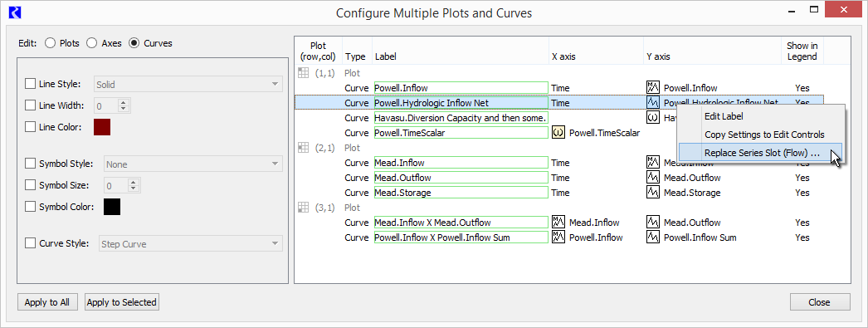
Task: Click the Y axis slot icon in the Mead.Inflow X Mead.Outflow row
Action: 653,223
